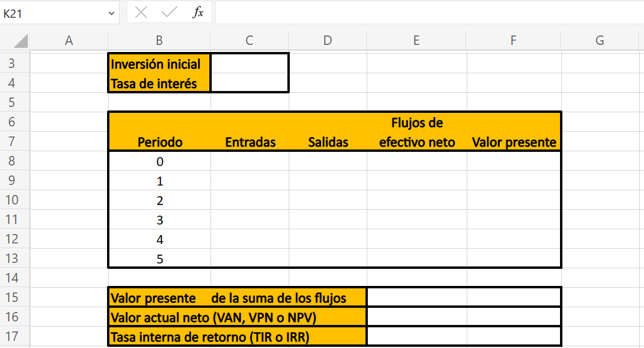Click the Enter (checkmark) icon on the formula bar
The image size is (644, 348).
point(170,12)
